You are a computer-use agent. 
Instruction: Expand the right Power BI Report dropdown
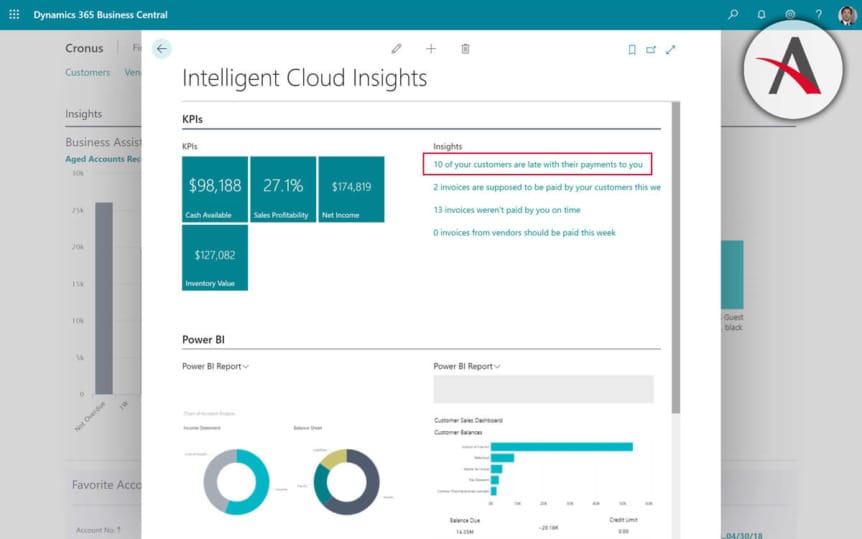467,366
